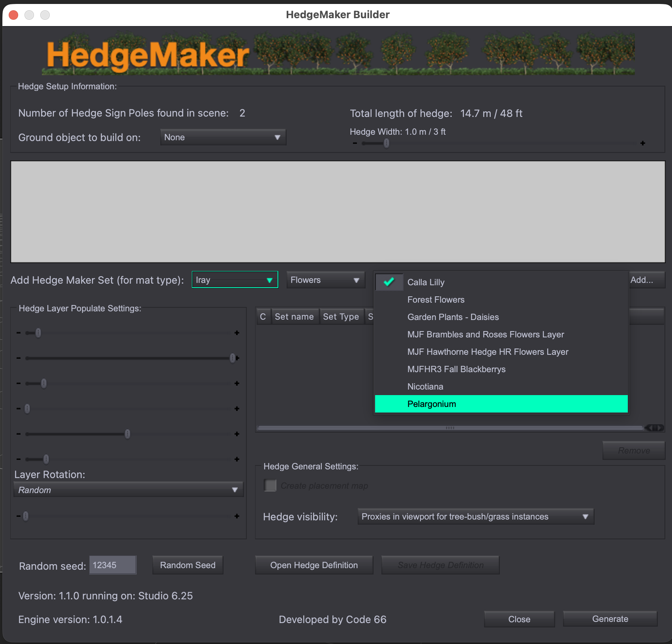This screenshot has height=644, width=672.
Task: Select Calla Lilly from the list
Action: 501,282
